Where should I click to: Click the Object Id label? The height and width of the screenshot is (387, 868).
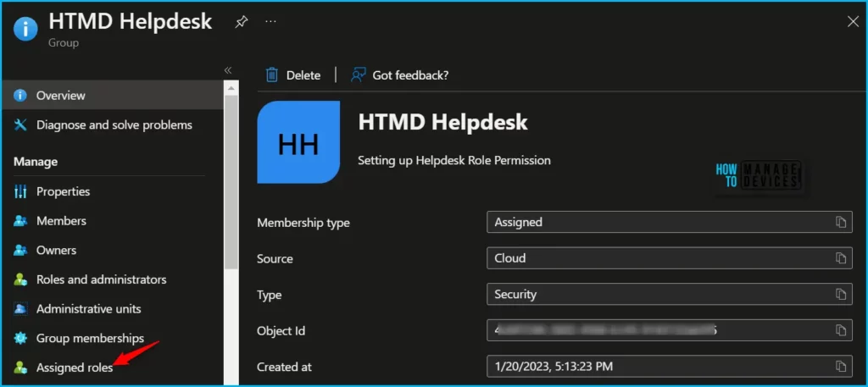(281, 330)
